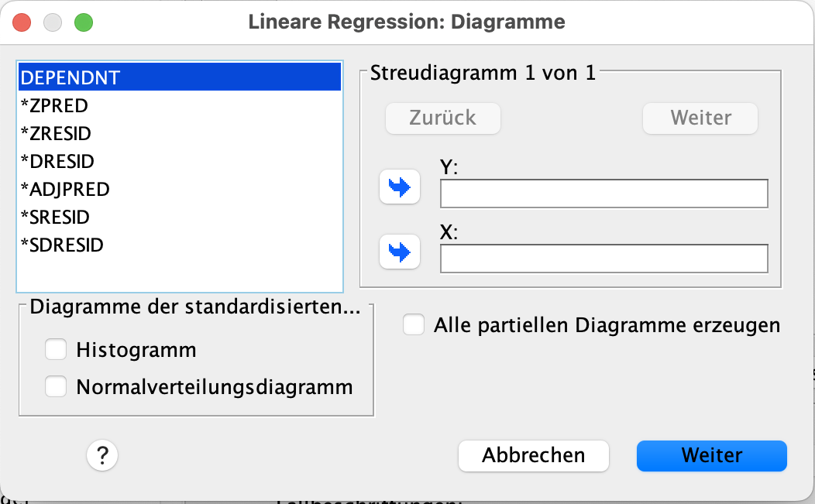Viewport: 815px width, 504px height.
Task: Open the help question mark button
Action: point(102,456)
